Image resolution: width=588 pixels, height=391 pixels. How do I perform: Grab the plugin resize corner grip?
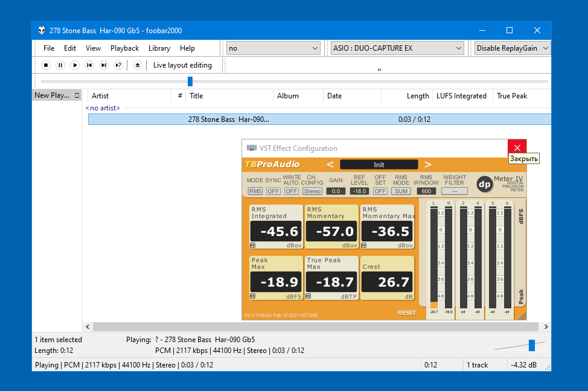[522, 316]
